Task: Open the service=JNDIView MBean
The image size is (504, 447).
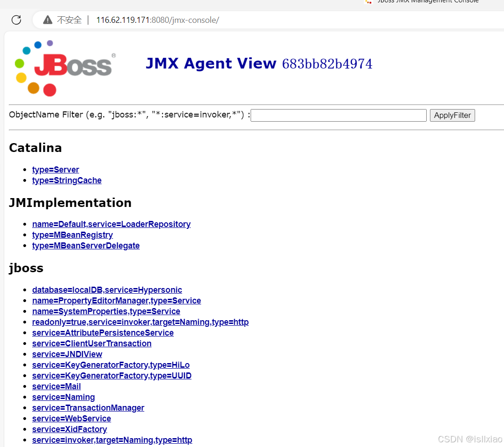Action: pos(67,354)
